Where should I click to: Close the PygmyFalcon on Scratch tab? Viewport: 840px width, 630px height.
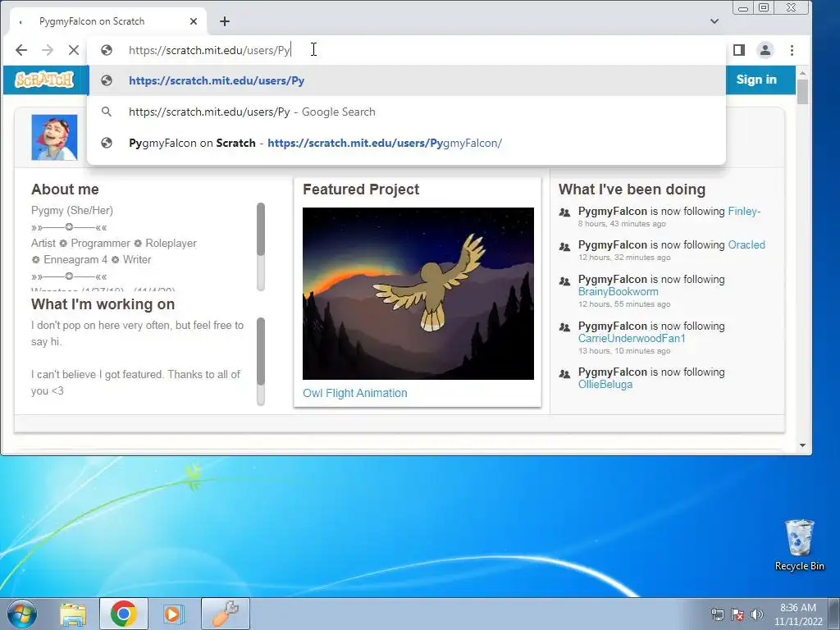coord(194,21)
